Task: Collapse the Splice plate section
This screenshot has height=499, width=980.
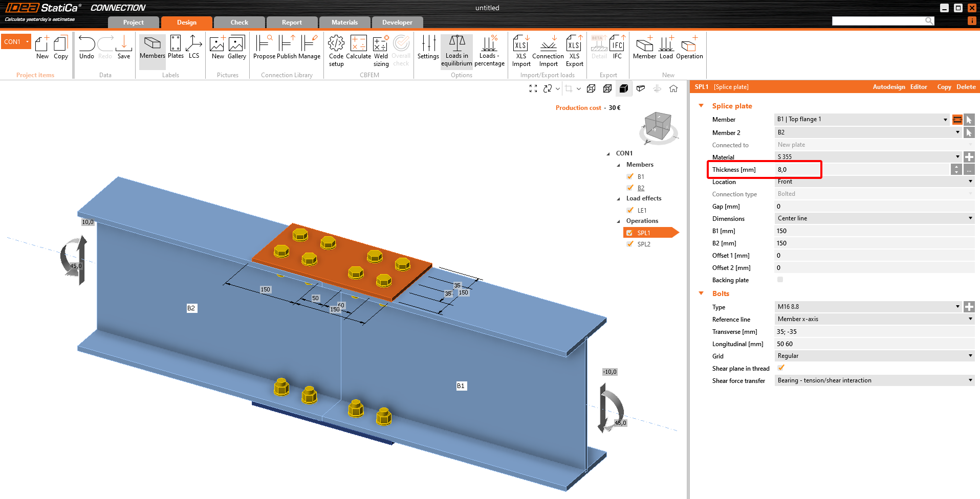Action: click(x=701, y=106)
